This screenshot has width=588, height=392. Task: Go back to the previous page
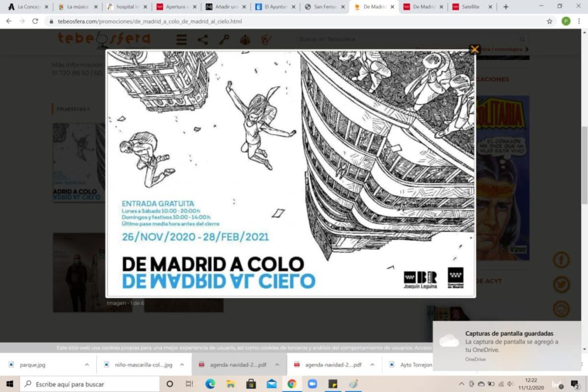(x=9, y=21)
